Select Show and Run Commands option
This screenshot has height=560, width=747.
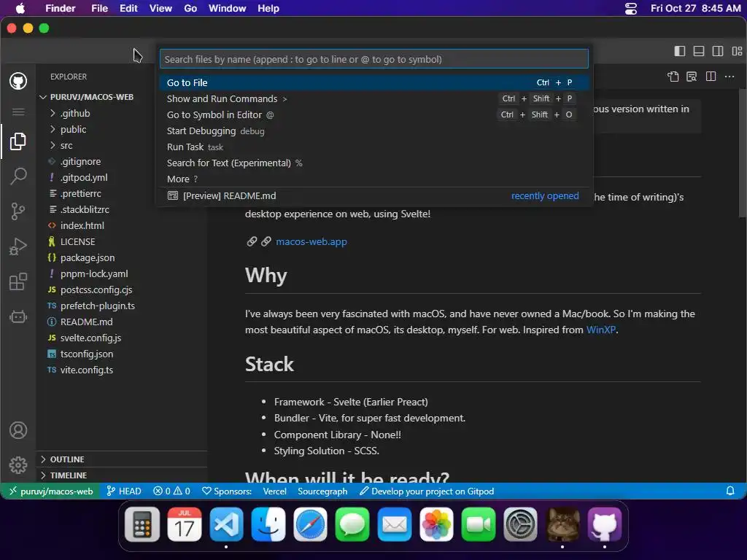pos(374,98)
